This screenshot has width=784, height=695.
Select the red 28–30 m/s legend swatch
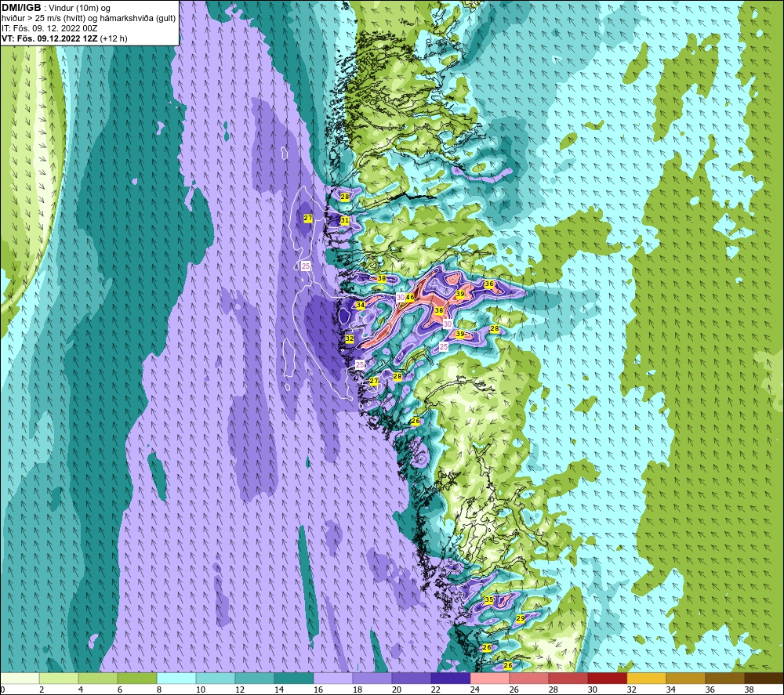click(568, 679)
